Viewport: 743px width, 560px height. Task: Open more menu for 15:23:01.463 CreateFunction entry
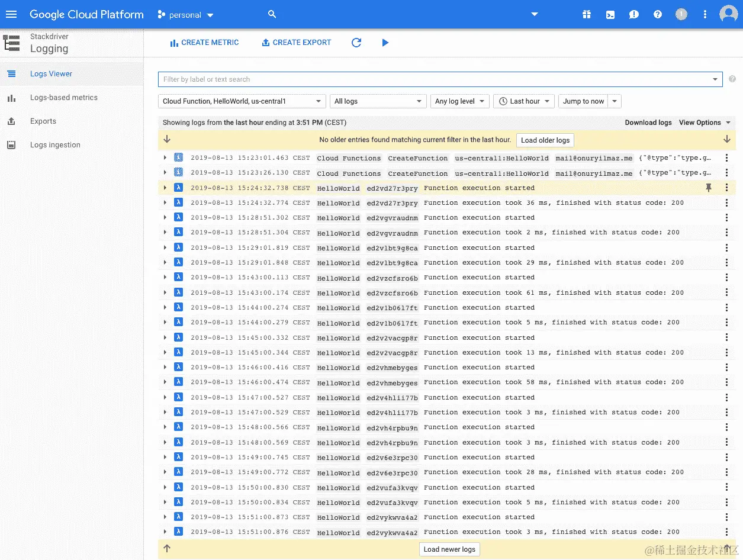(726, 157)
